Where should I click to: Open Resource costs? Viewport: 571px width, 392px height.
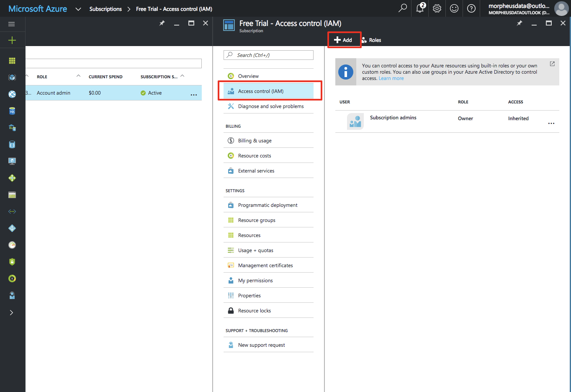click(268, 156)
